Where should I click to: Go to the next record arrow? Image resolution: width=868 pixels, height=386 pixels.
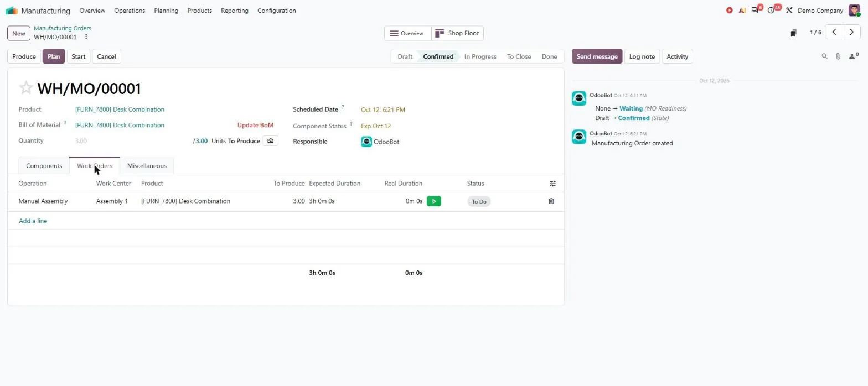pos(852,33)
